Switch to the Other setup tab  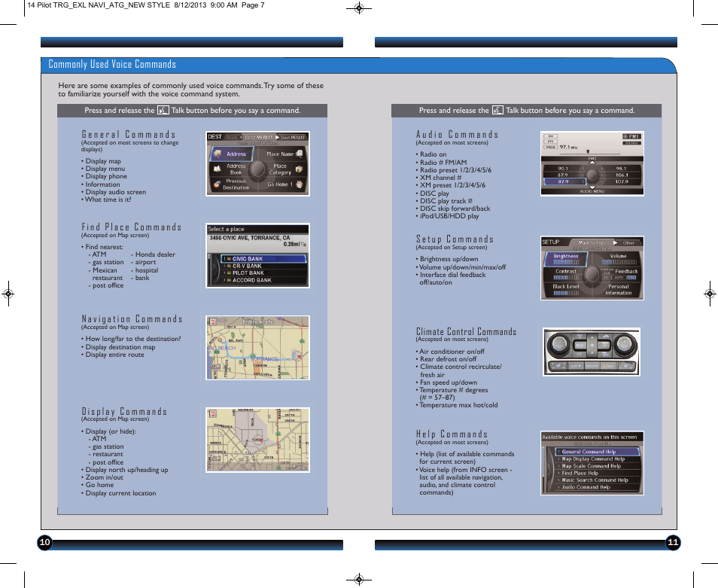[628, 242]
